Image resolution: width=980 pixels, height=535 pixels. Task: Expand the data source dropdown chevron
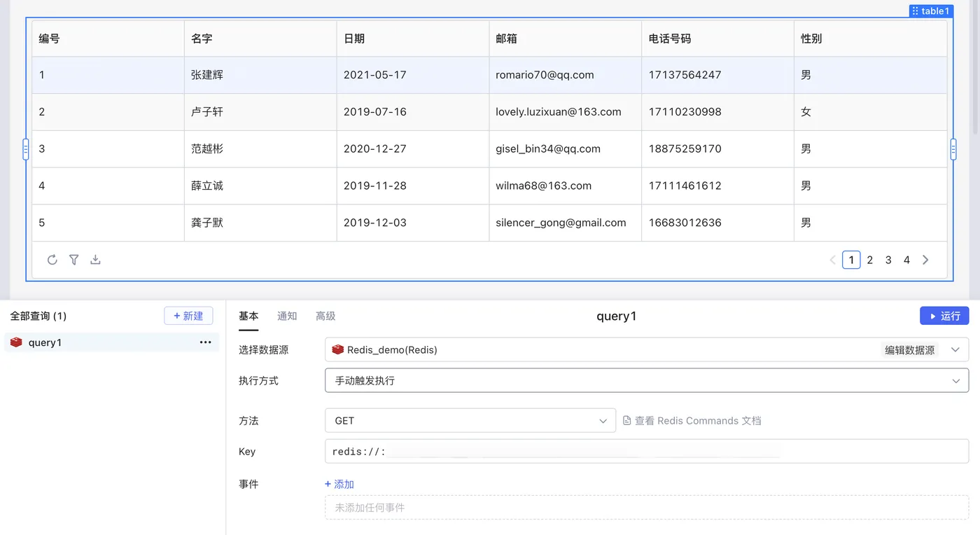click(955, 349)
